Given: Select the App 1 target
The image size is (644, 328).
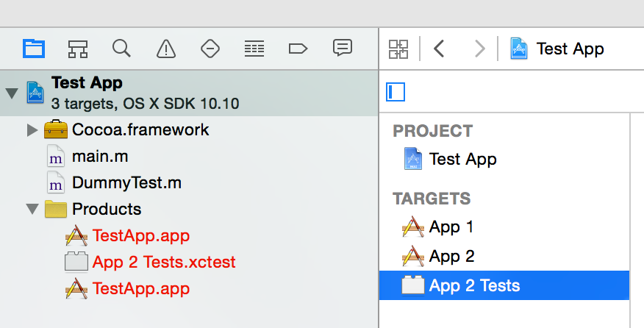Looking at the screenshot, I should [451, 227].
